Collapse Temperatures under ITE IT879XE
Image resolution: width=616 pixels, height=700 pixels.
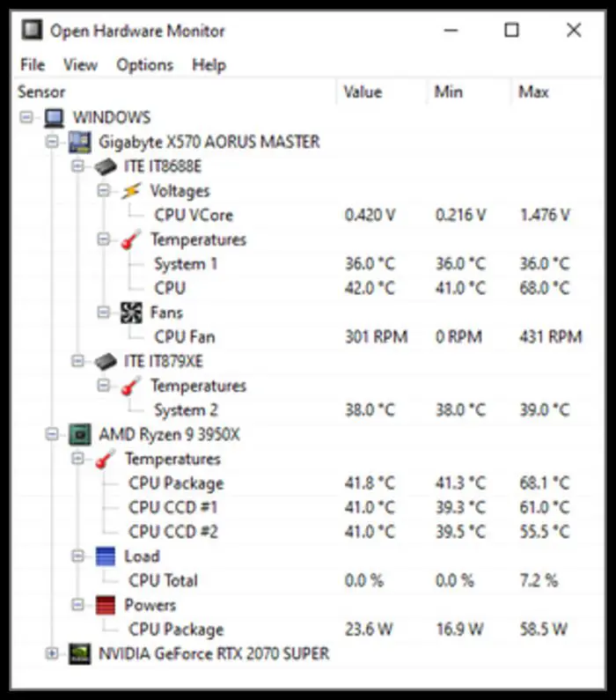point(104,386)
